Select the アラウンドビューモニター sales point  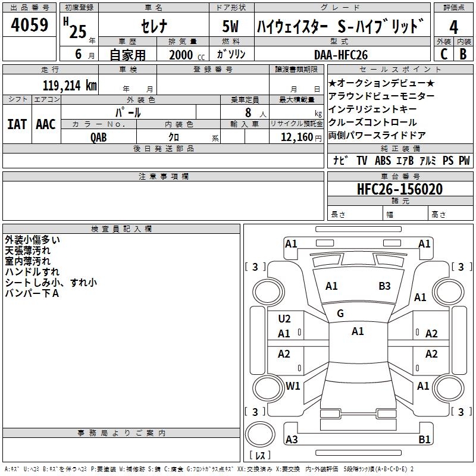[x=381, y=96]
